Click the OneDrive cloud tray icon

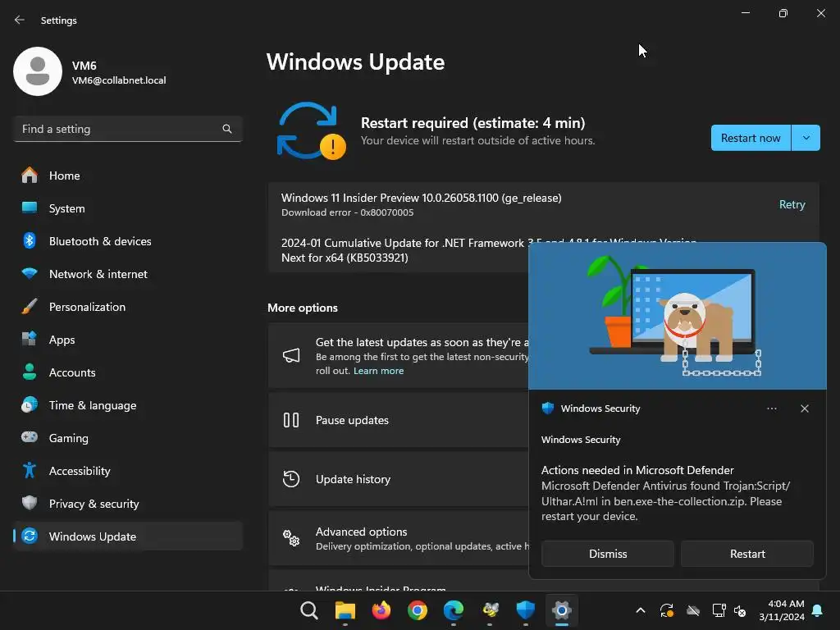click(692, 610)
